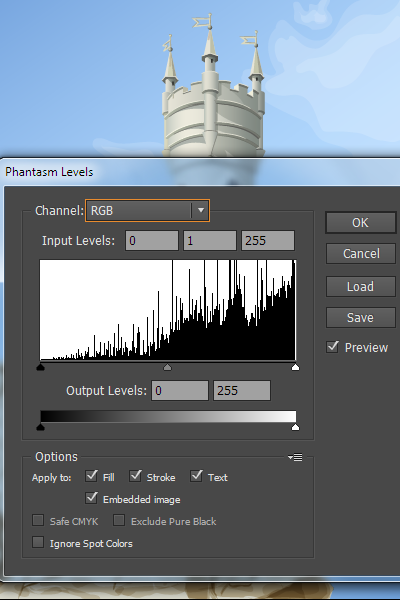The height and width of the screenshot is (600, 400).
Task: Select the output white level slider handle
Action: (295, 427)
